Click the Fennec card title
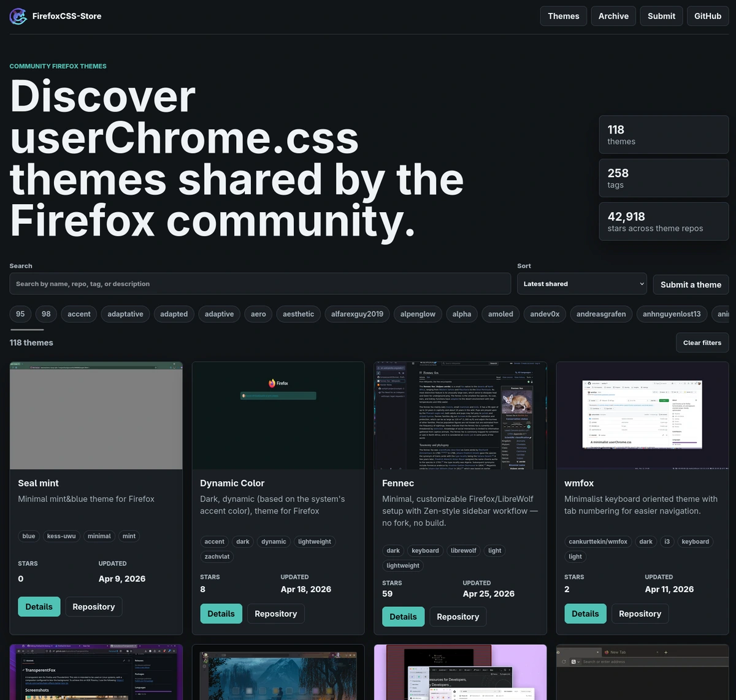The height and width of the screenshot is (700, 736). pos(398,483)
